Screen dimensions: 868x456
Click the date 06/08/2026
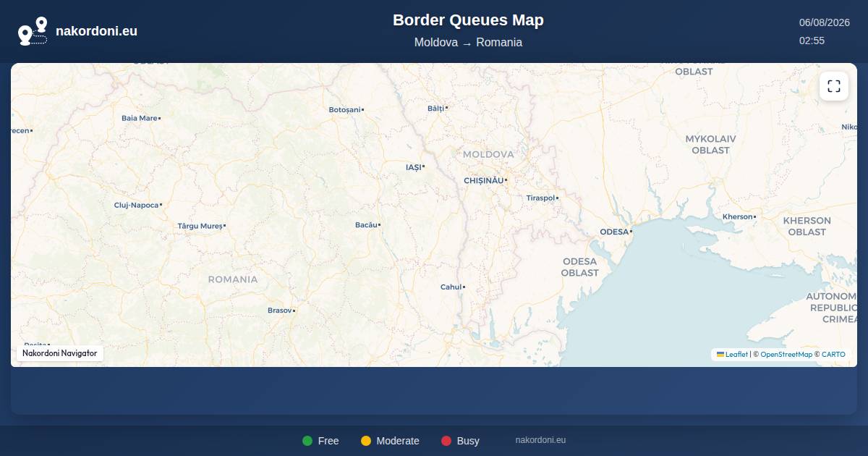[x=824, y=22]
